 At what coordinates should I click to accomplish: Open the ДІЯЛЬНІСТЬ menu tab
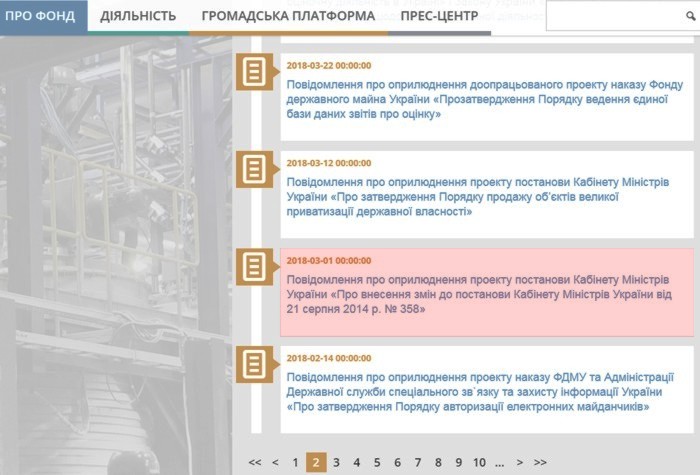(x=138, y=17)
